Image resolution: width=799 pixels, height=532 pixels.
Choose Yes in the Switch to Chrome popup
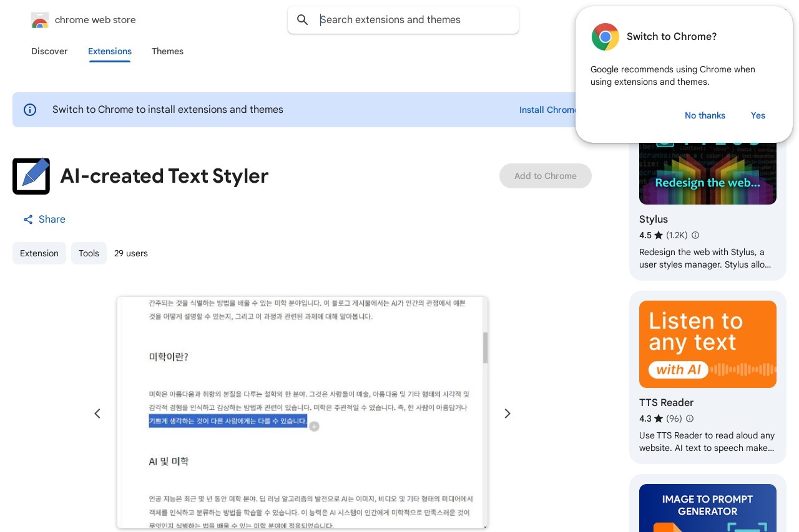click(758, 115)
